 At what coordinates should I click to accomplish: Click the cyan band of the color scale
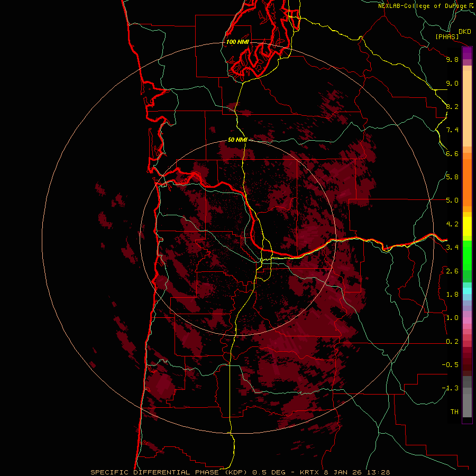[x=467, y=291]
